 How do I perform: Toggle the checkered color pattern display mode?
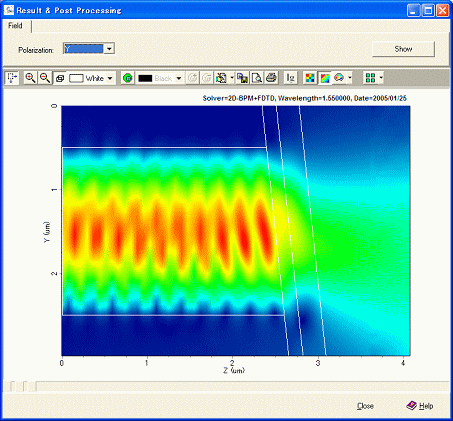coord(310,78)
